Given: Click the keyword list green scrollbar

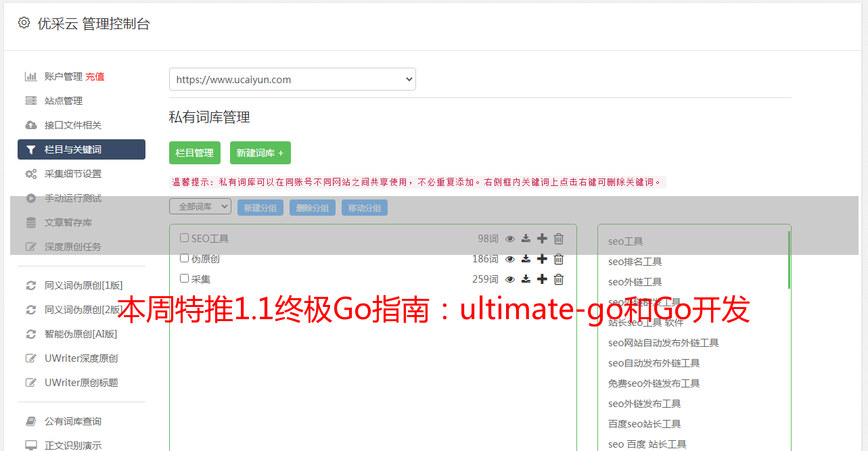Looking at the screenshot, I should [789, 260].
